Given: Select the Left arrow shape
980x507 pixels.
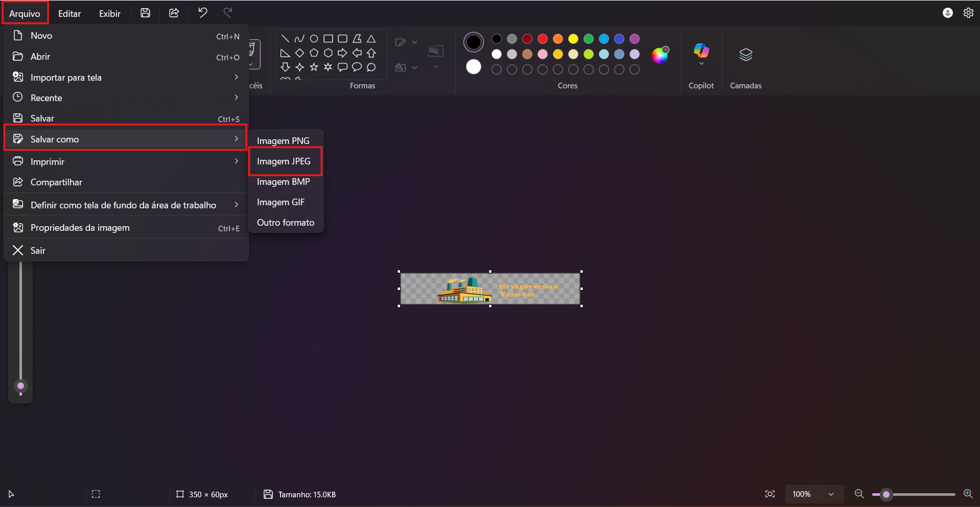Looking at the screenshot, I should pyautogui.click(x=357, y=53).
